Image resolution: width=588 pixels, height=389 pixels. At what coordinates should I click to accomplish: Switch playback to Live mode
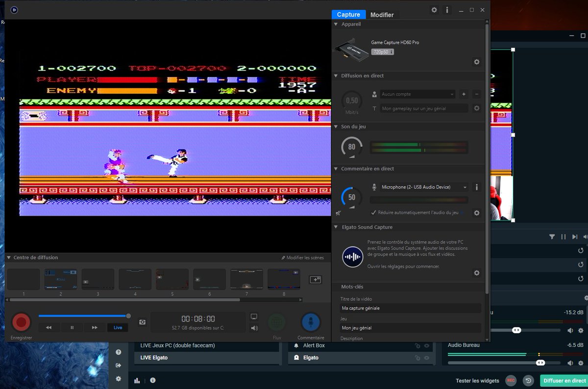coord(118,327)
